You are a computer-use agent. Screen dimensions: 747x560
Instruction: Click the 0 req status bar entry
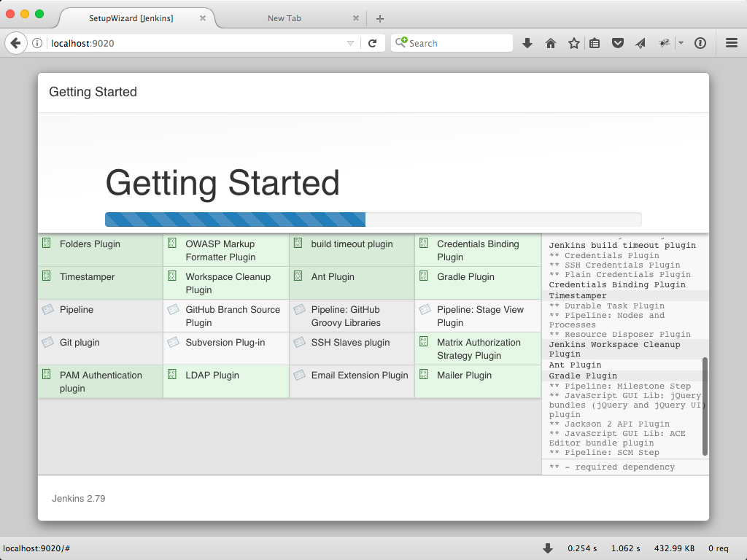719,548
